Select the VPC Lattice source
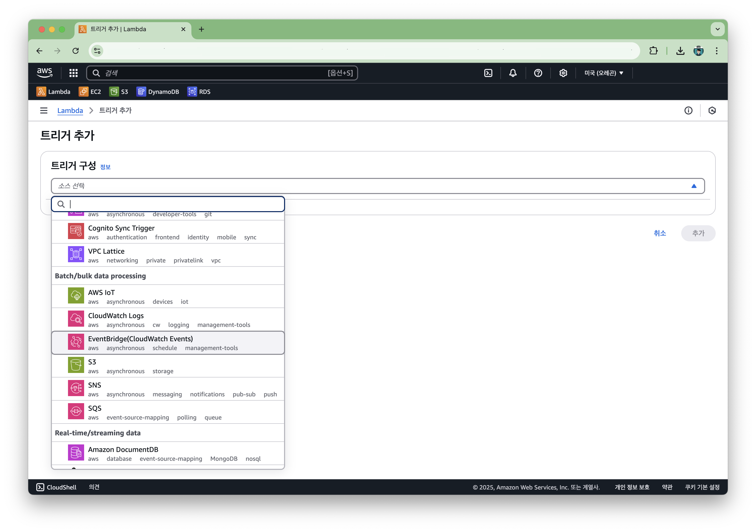Screen dimensions: 756x532 168,255
